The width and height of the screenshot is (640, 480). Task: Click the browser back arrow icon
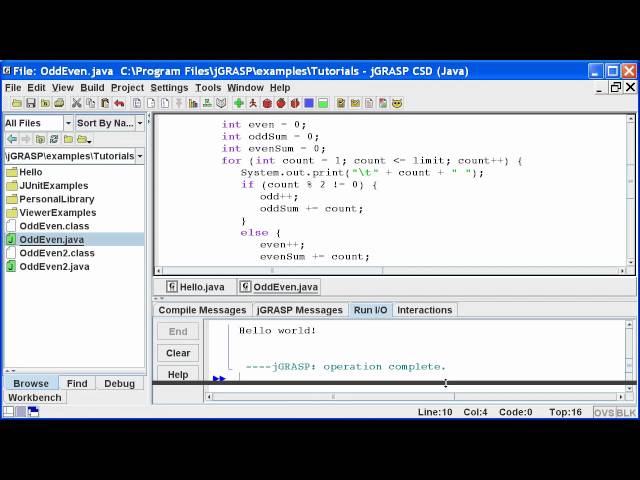coord(12,139)
